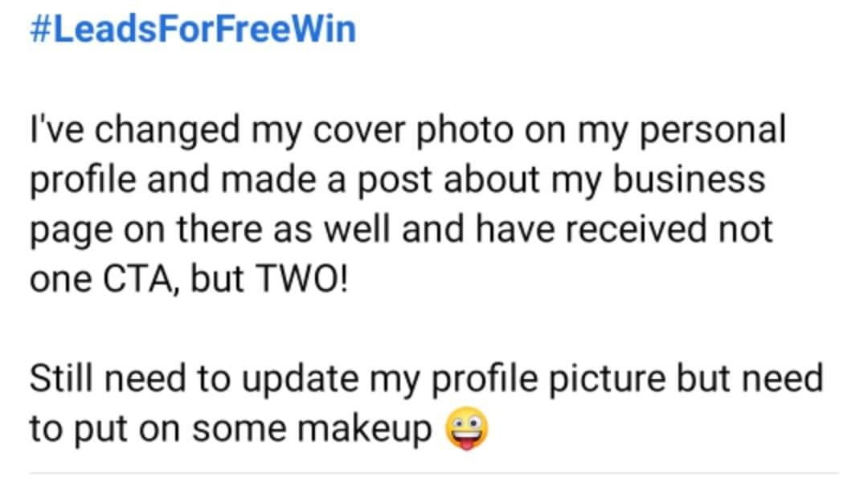Click the goofy tongue-out emoji

pyautogui.click(x=467, y=428)
